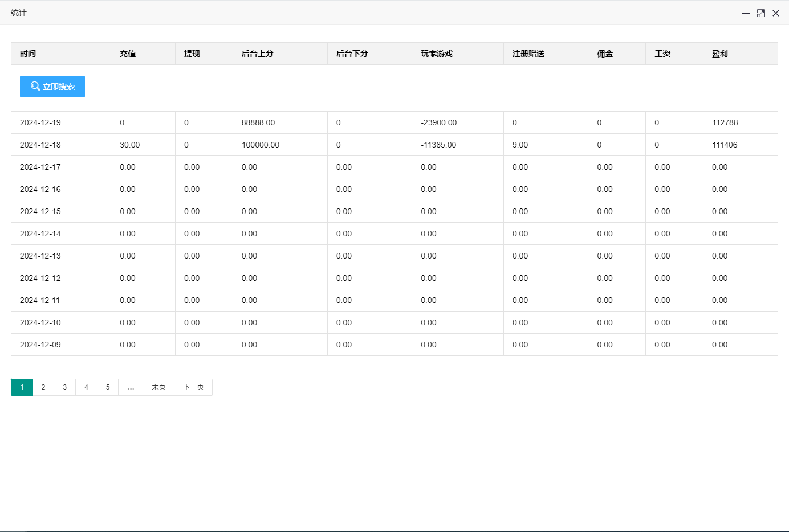The height and width of the screenshot is (532, 789).
Task: Jump to page 4 of results
Action: (87, 387)
